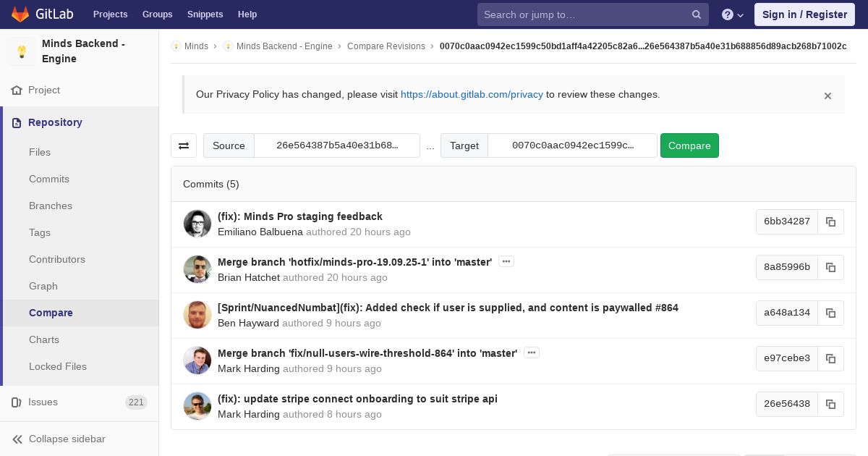The image size is (868, 456).
Task: Click the green Compare button
Action: (x=689, y=145)
